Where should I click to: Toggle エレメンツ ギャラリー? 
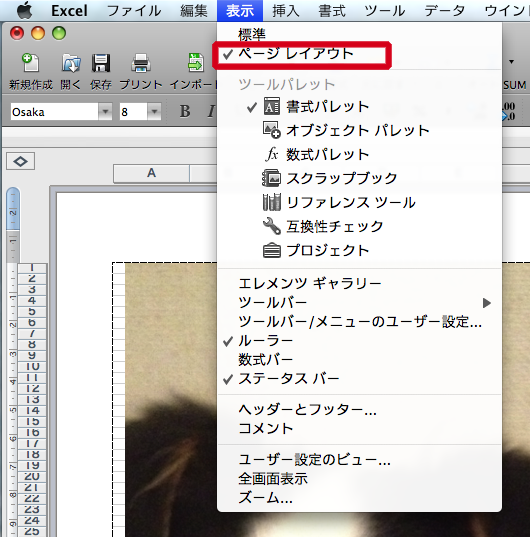(359, 284)
